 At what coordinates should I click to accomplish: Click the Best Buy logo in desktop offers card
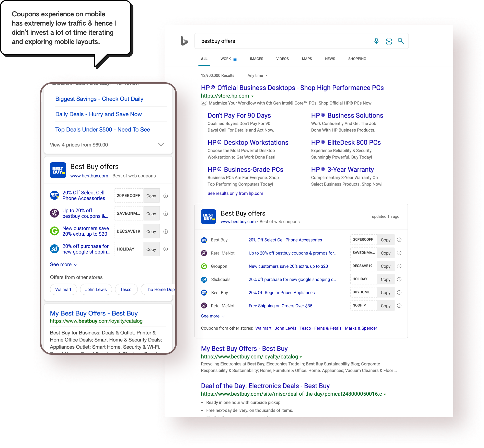point(208,217)
